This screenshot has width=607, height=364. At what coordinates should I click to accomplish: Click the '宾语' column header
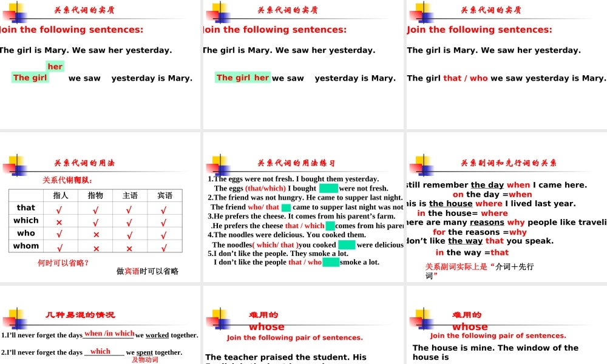(164, 195)
